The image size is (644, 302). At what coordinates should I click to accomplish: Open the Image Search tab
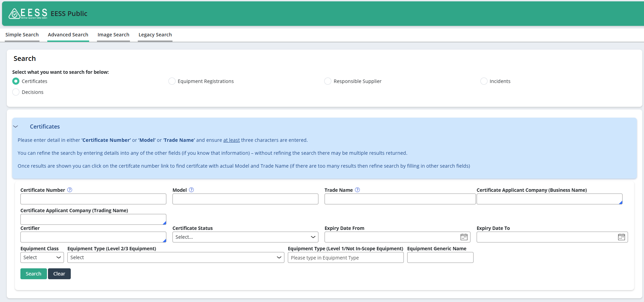tap(113, 35)
